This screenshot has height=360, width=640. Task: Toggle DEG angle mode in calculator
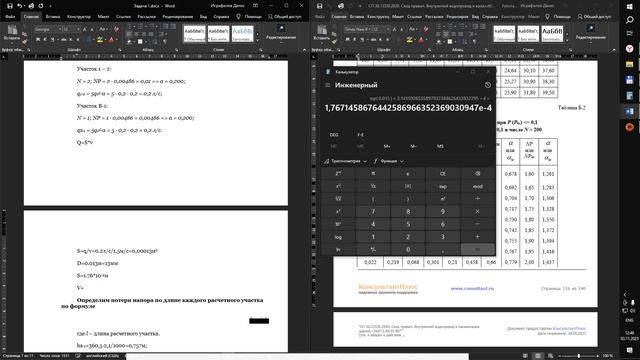334,135
